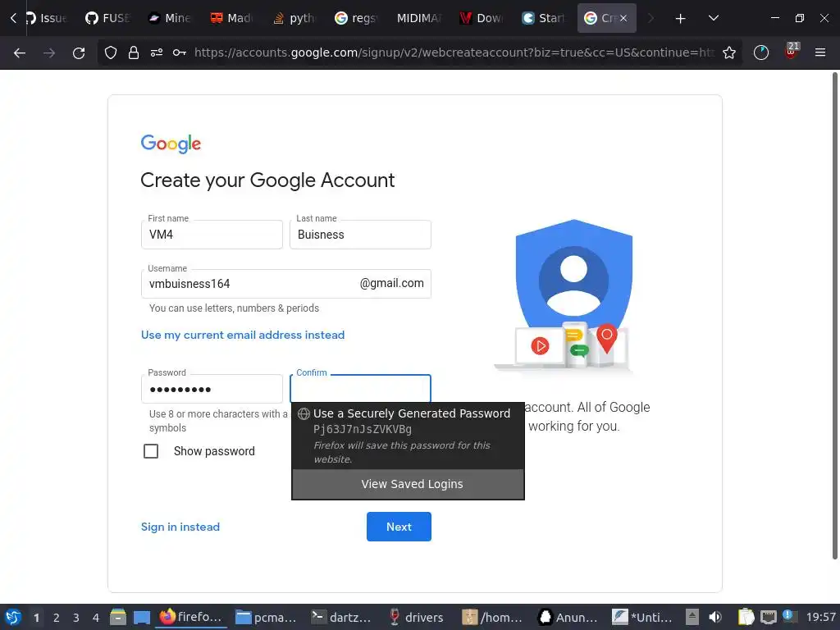
Task: Click the taskbar clock showing 19:57
Action: [820, 617]
